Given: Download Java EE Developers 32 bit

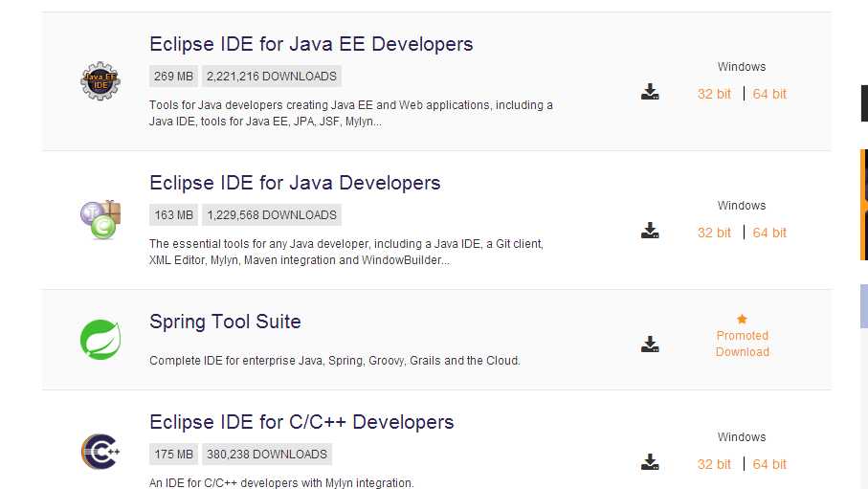Looking at the screenshot, I should pyautogui.click(x=714, y=94).
